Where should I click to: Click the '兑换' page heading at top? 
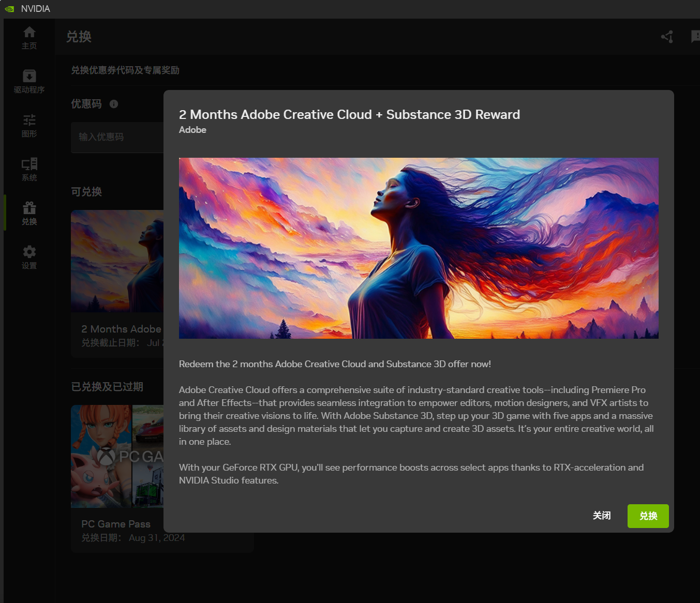[x=79, y=37]
